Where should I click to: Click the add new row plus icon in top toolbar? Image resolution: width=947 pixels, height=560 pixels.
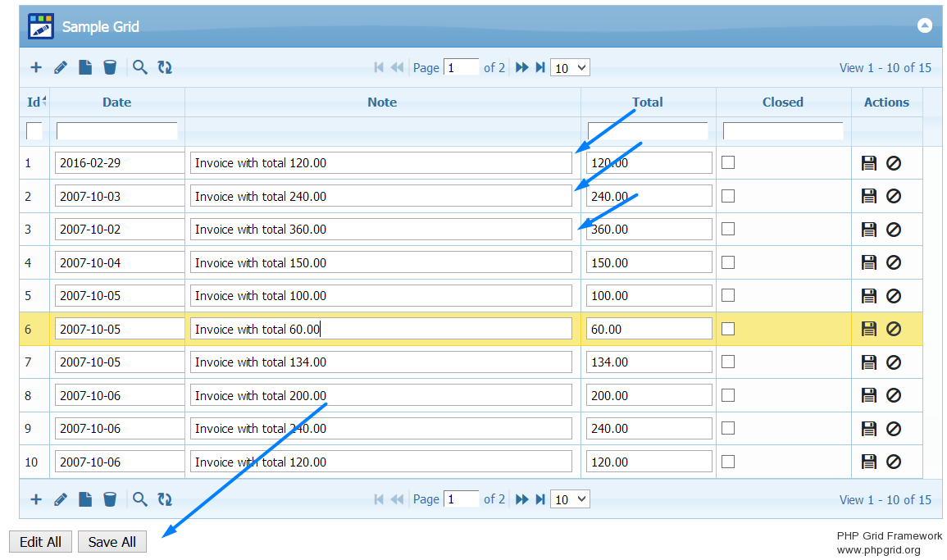pyautogui.click(x=36, y=68)
